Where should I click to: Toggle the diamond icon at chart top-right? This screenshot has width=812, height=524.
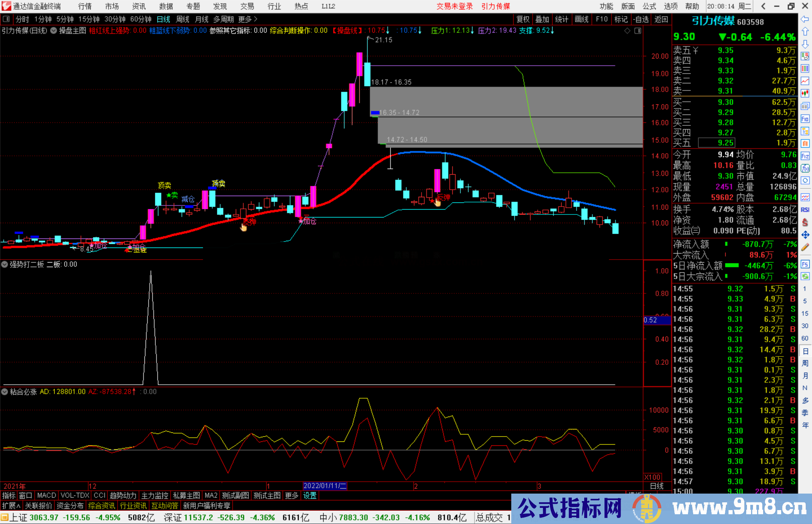click(x=627, y=30)
